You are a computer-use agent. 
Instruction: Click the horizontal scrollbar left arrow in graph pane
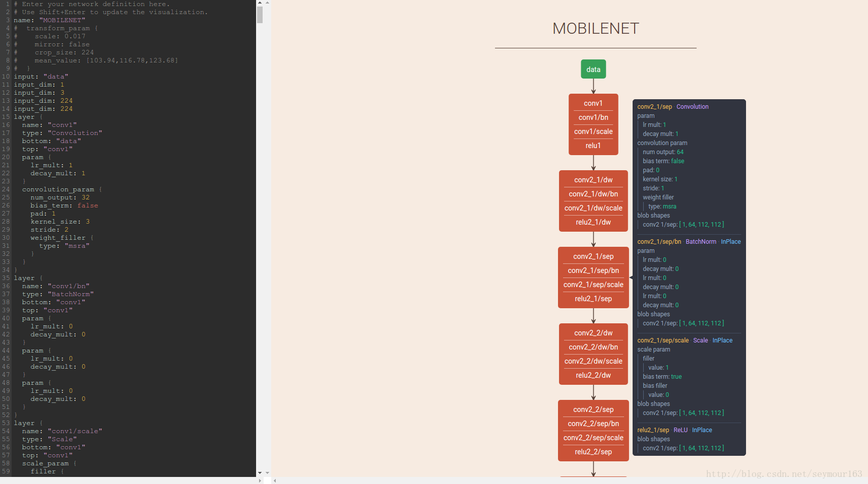tap(275, 480)
